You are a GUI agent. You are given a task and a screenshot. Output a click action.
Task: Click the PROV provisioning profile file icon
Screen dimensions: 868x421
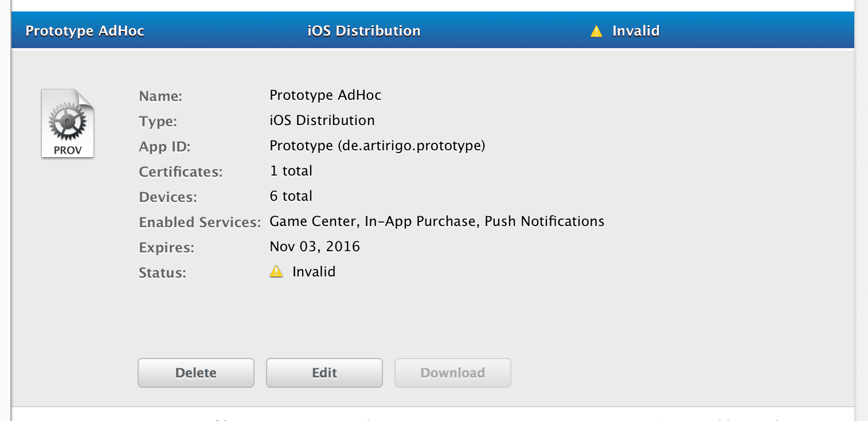point(68,123)
